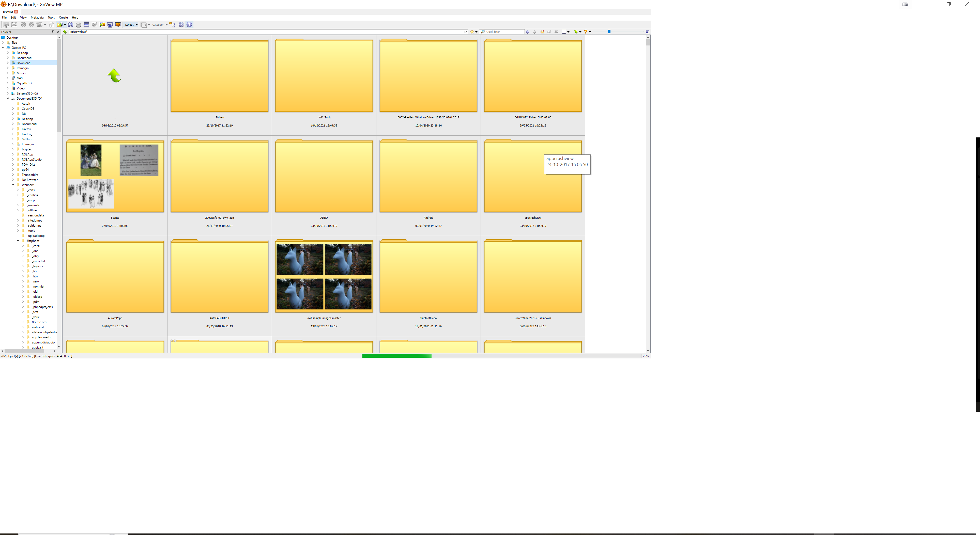Click the create New folder icon

point(542,32)
